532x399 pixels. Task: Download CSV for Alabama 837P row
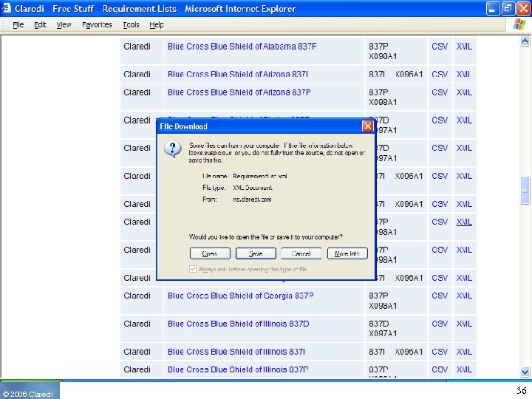[440, 47]
